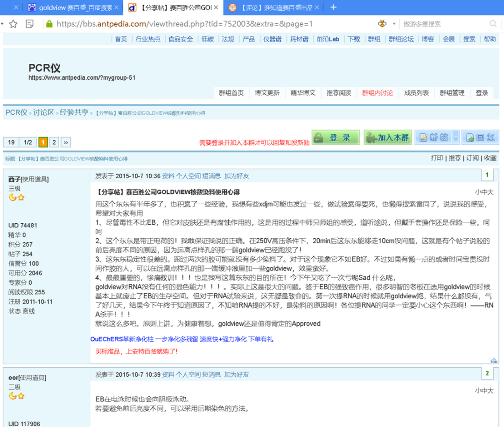Send 短消息 to first poster
The width and height of the screenshot is (504, 427).
[x=211, y=176]
